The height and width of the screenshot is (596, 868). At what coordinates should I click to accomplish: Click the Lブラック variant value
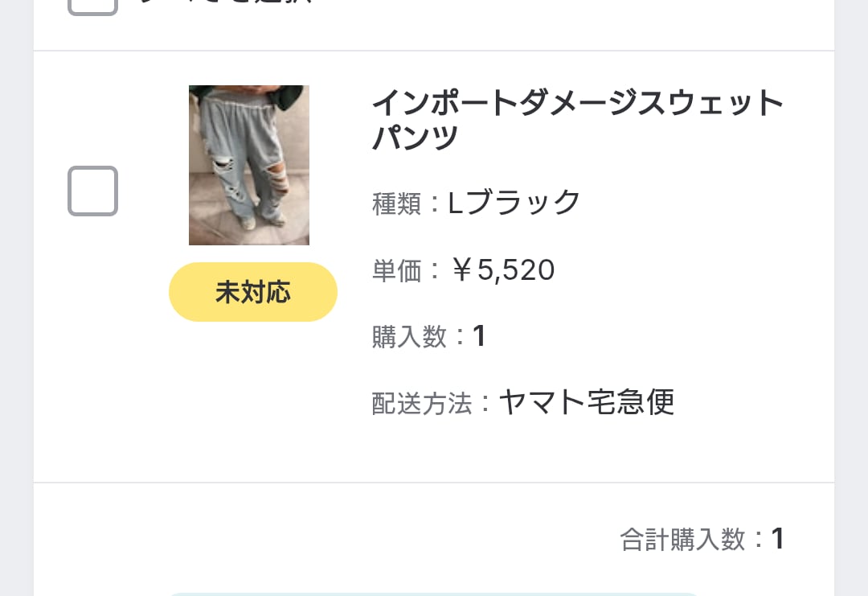[x=514, y=202]
